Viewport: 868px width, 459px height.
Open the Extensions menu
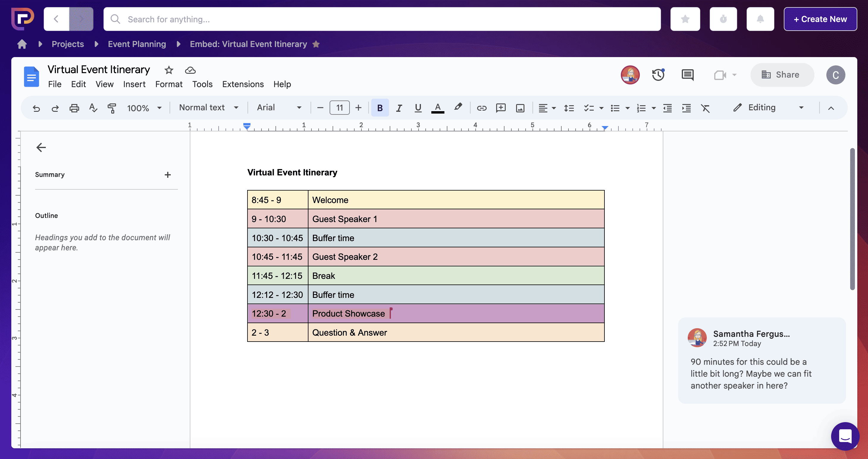[x=243, y=84]
